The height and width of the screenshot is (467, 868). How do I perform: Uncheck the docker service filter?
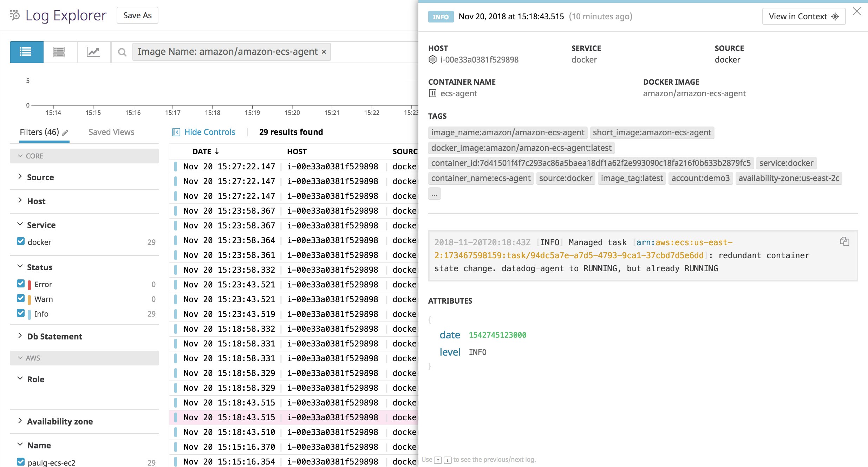pyautogui.click(x=20, y=241)
